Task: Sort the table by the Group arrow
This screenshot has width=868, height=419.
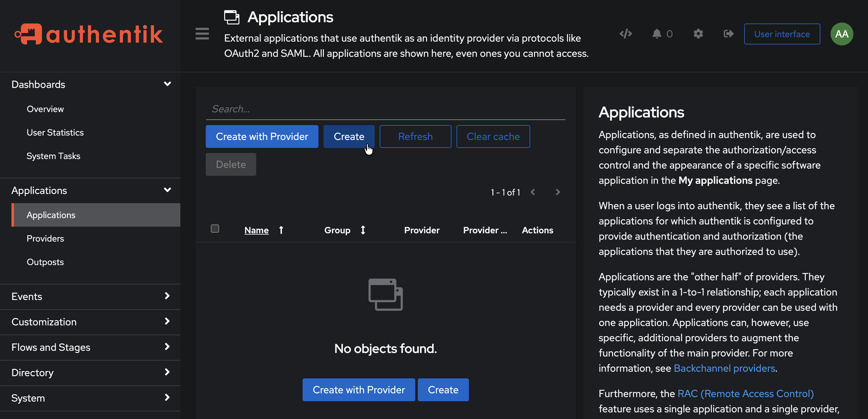Action: (x=363, y=230)
